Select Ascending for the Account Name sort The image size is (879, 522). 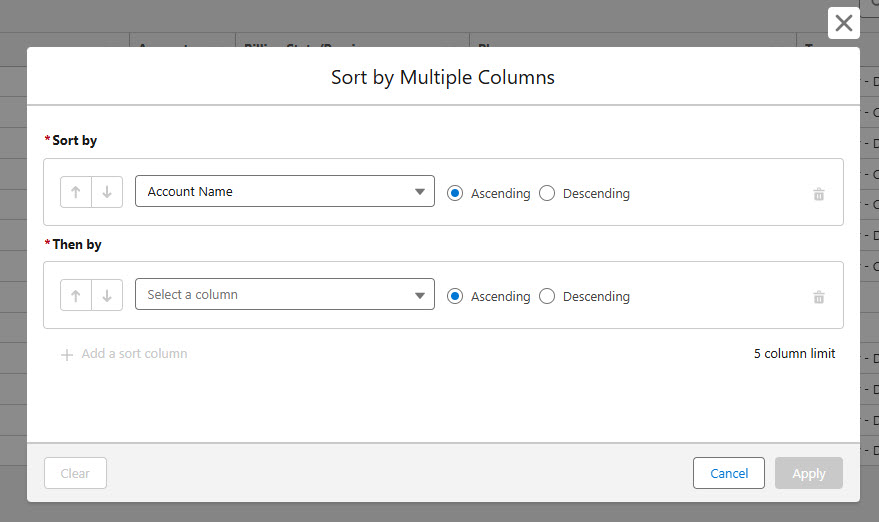point(455,193)
